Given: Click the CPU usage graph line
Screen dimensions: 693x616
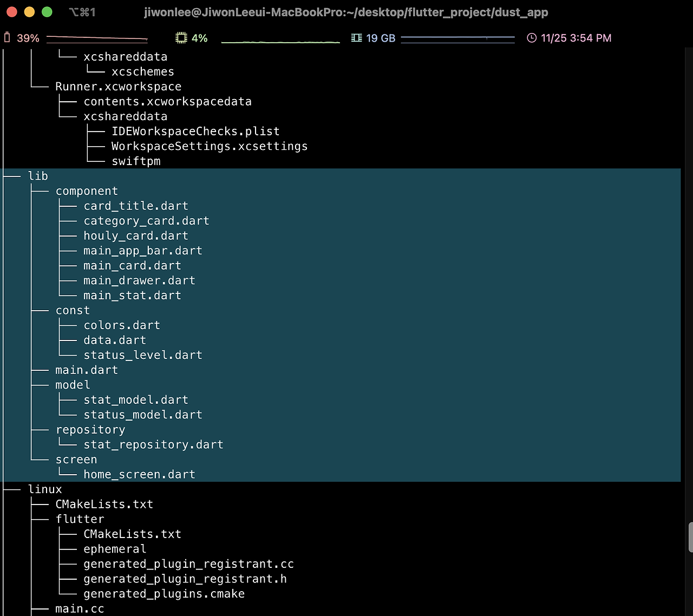Looking at the screenshot, I should point(280,41).
